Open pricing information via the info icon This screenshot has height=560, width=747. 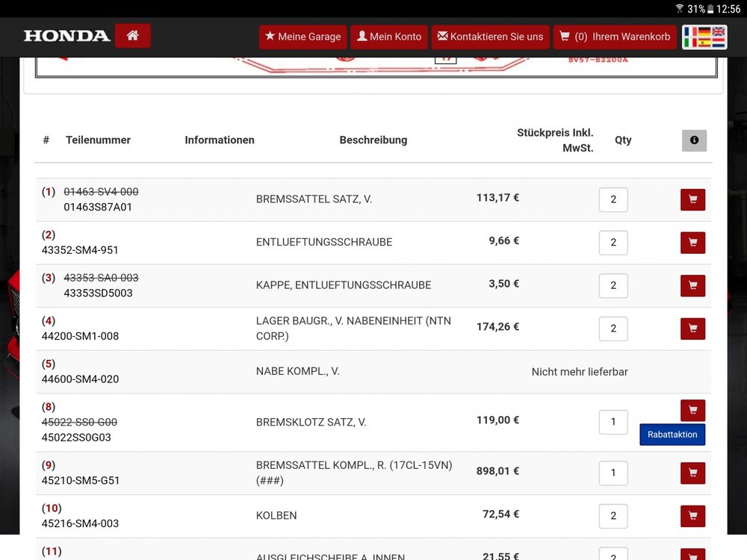694,140
